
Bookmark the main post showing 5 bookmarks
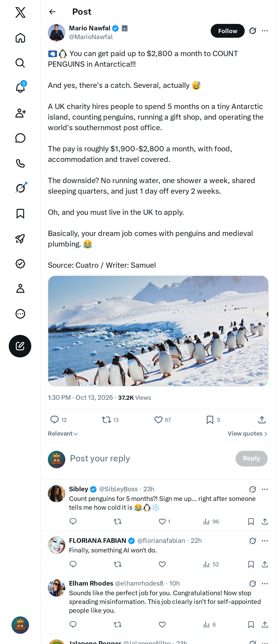(x=213, y=420)
